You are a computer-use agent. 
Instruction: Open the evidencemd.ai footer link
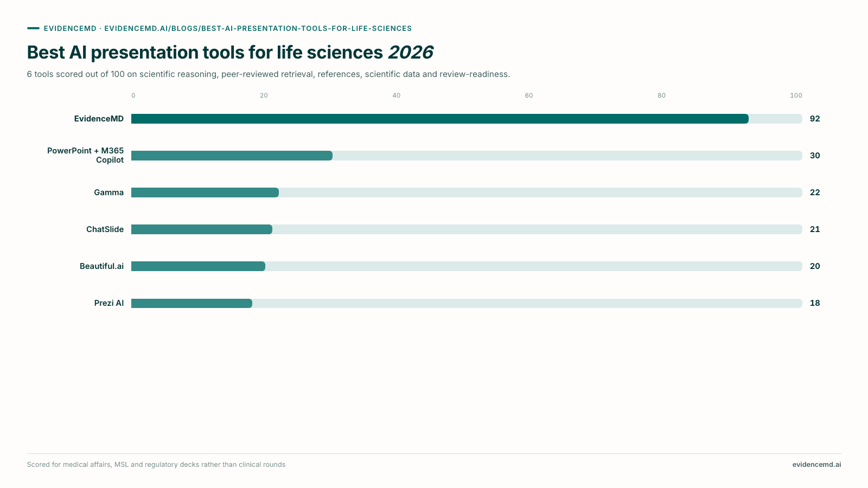point(816,465)
